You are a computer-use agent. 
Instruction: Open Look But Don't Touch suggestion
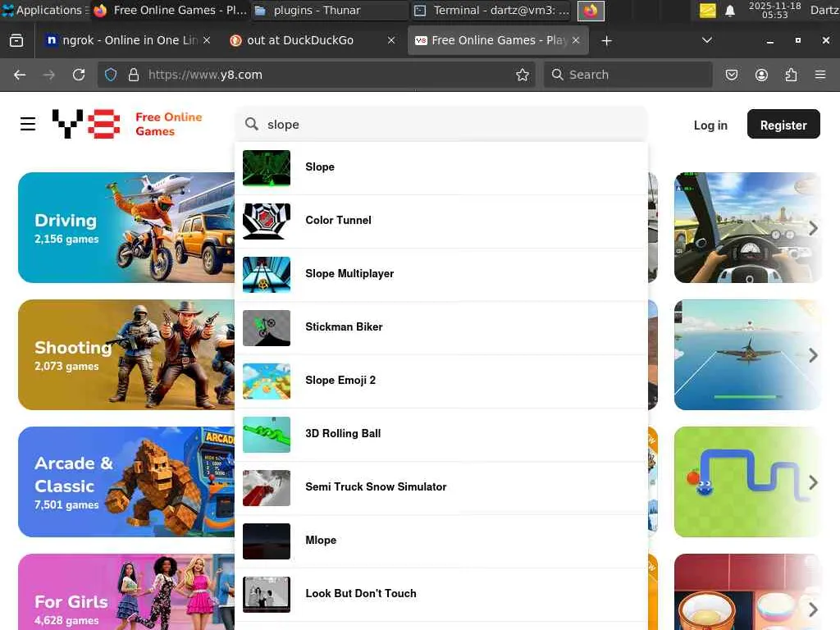pos(441,594)
